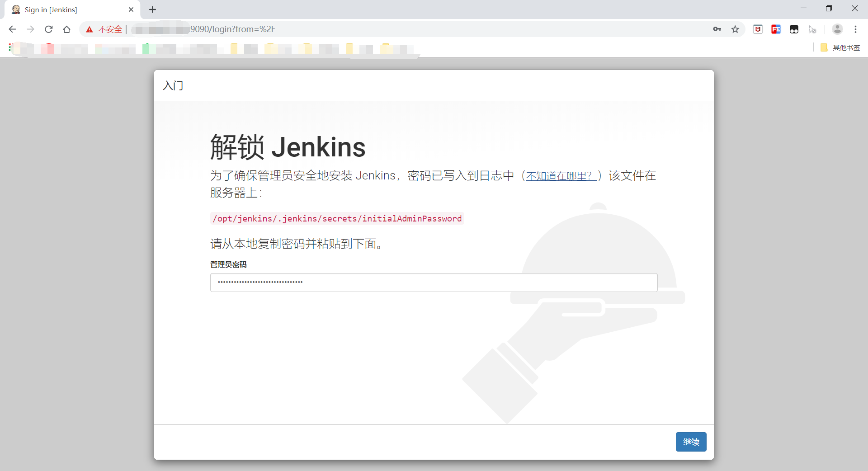Open the FE browser extension

pos(776,29)
